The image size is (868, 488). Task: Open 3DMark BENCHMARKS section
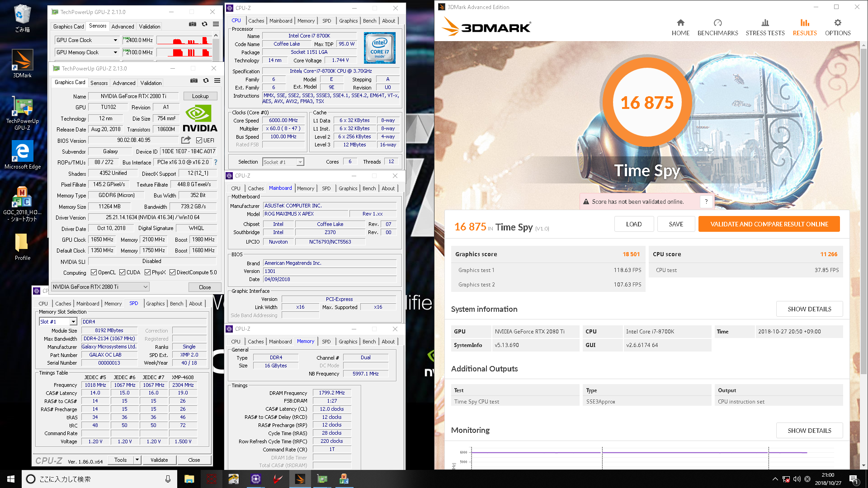[717, 28]
